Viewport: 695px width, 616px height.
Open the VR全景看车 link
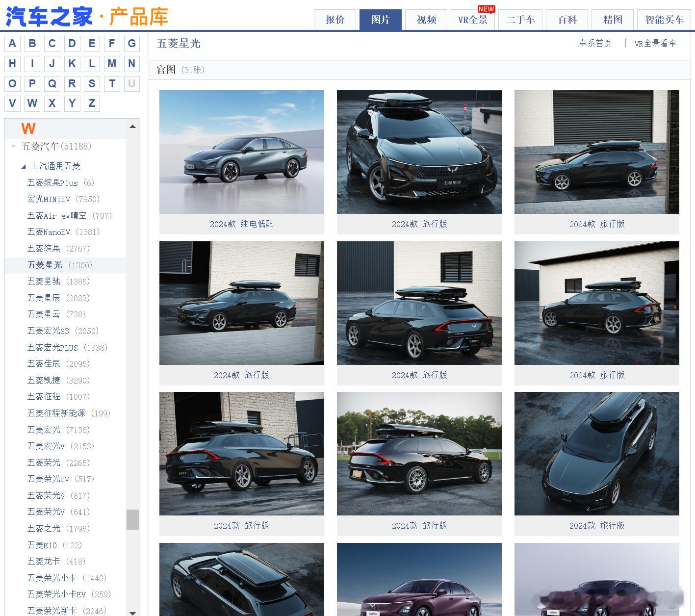[x=655, y=43]
